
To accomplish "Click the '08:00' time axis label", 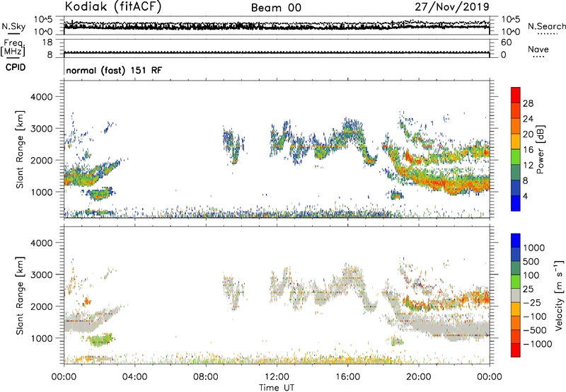I will 205,377.
